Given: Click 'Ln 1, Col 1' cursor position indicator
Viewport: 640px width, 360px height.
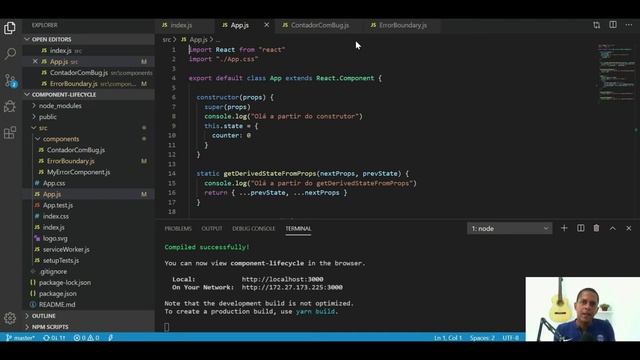Looking at the screenshot, I should (448, 338).
